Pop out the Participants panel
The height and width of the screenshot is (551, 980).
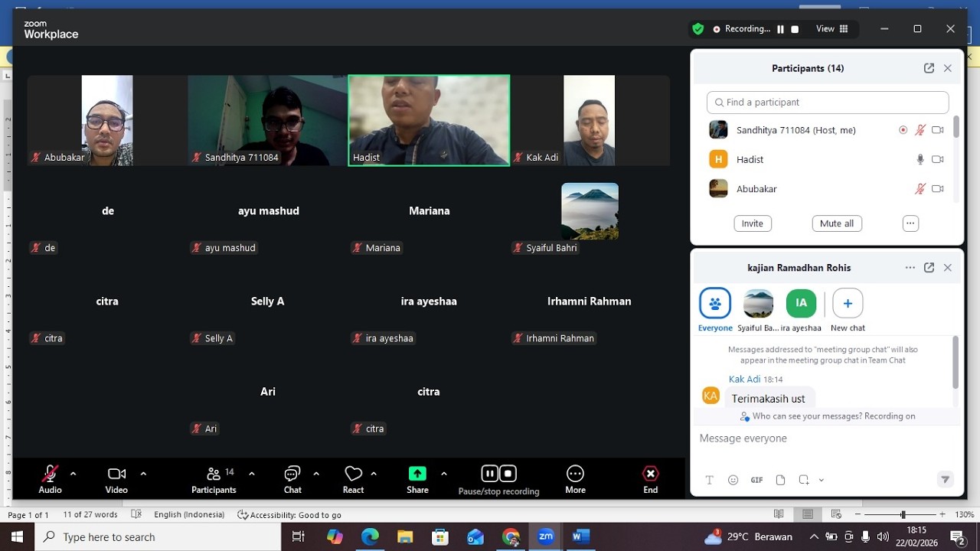pyautogui.click(x=929, y=68)
